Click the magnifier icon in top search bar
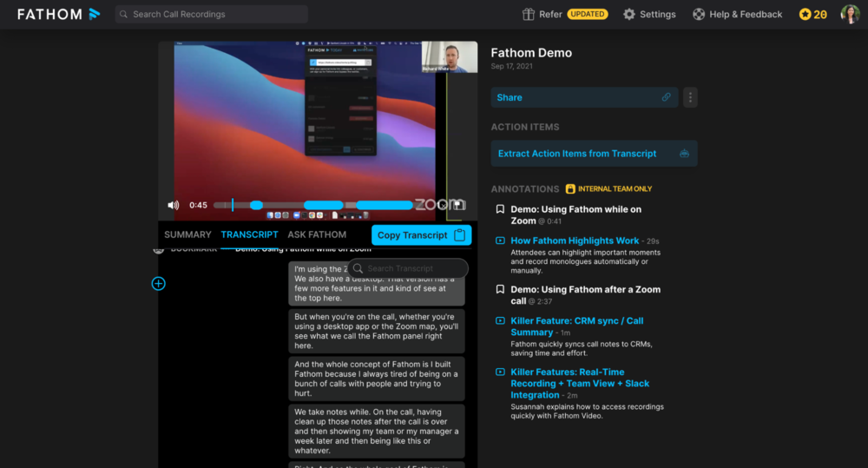This screenshot has width=868, height=468. tap(123, 15)
